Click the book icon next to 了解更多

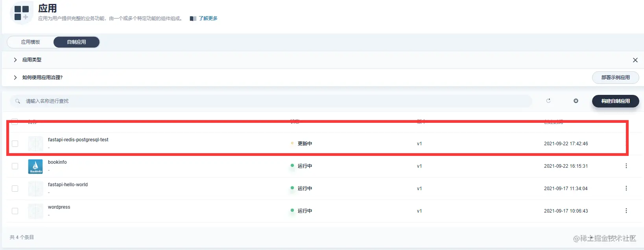coord(193,19)
